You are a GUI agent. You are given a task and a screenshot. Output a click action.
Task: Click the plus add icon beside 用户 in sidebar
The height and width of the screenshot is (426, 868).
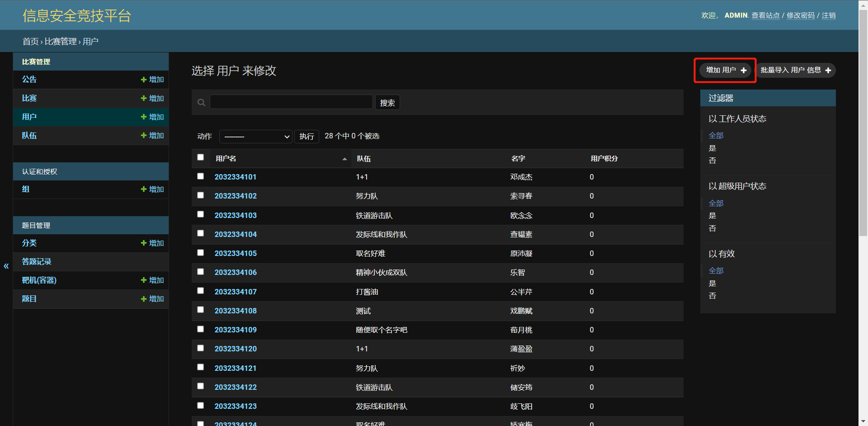[x=144, y=117]
